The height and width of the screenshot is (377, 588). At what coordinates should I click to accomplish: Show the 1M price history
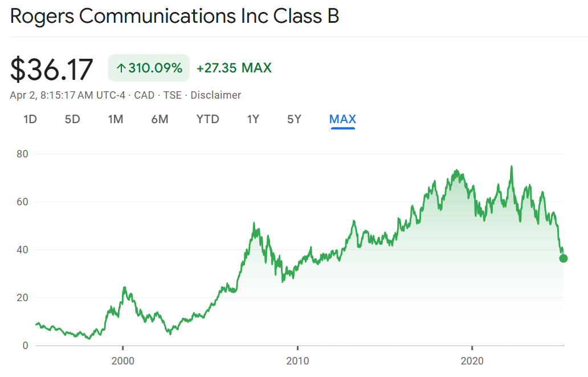[116, 119]
